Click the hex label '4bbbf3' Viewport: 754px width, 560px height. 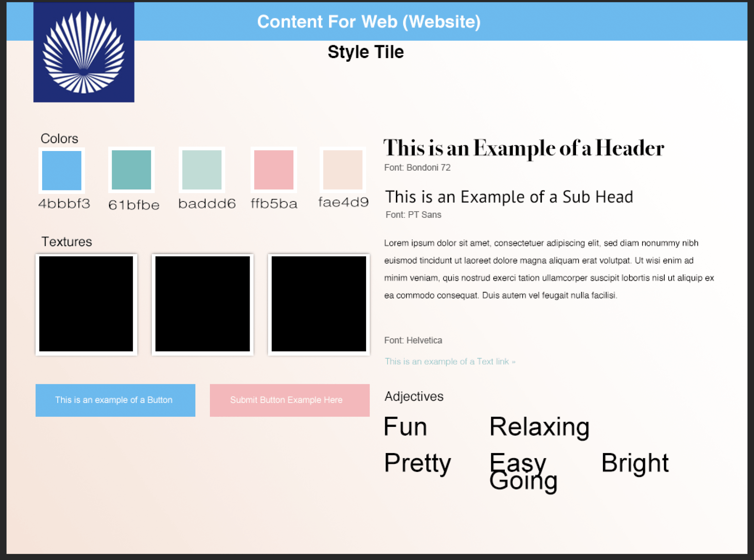[x=64, y=204]
